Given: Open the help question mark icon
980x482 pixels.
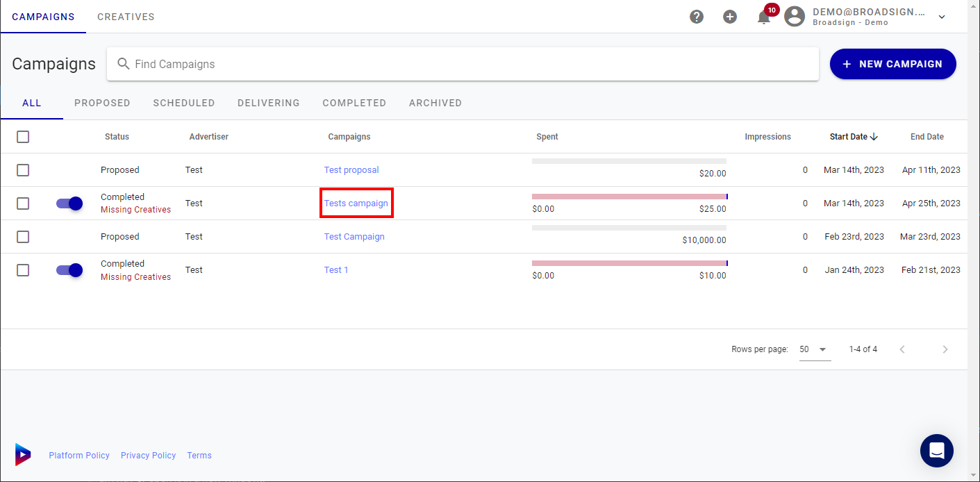Looking at the screenshot, I should click(x=697, y=17).
